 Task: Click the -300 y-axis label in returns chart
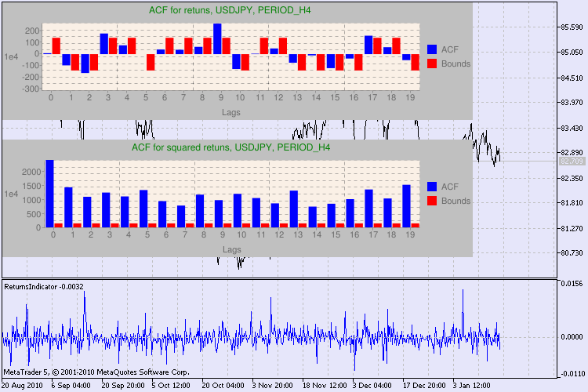point(32,89)
